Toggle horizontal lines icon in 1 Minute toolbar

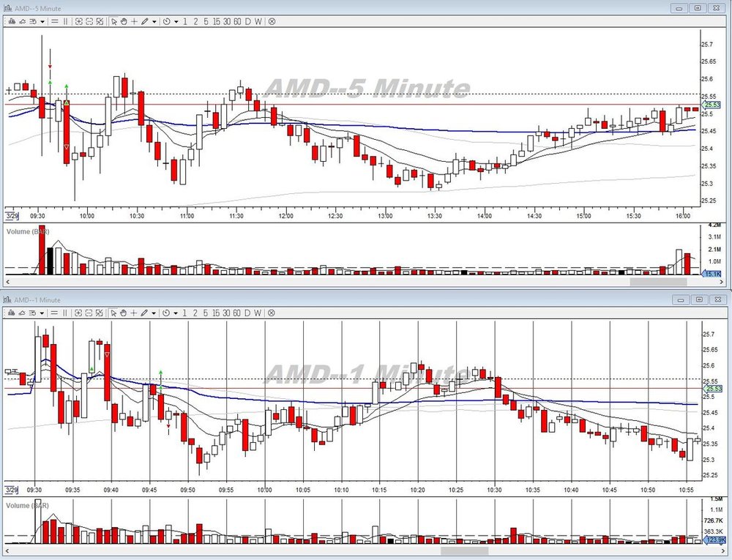pyautogui.click(x=55, y=313)
